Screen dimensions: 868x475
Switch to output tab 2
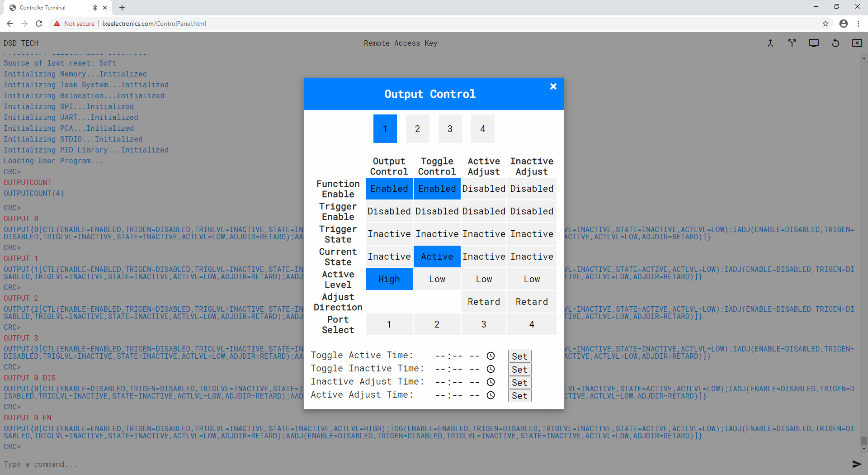(418, 129)
